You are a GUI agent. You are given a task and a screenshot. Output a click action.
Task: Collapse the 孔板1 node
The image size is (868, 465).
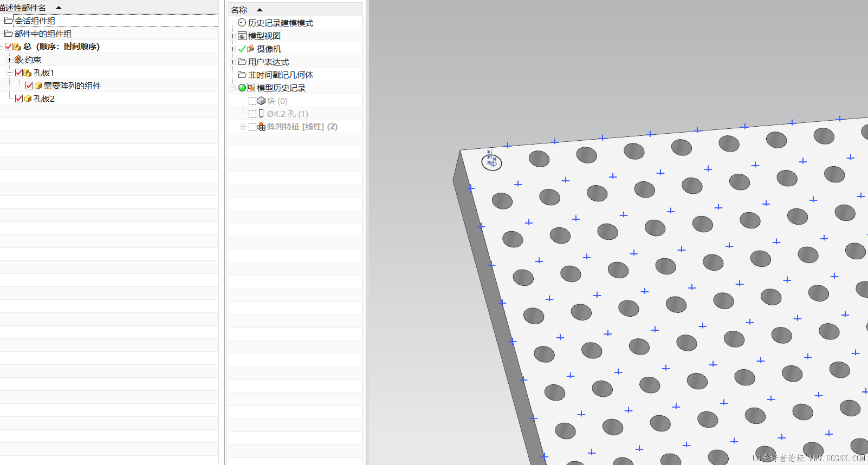[x=9, y=73]
